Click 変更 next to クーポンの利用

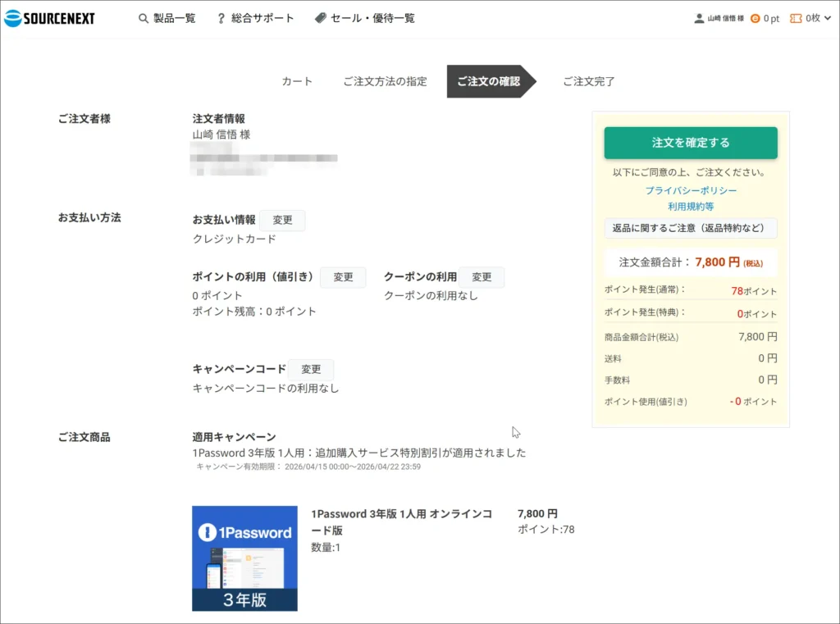tap(482, 277)
